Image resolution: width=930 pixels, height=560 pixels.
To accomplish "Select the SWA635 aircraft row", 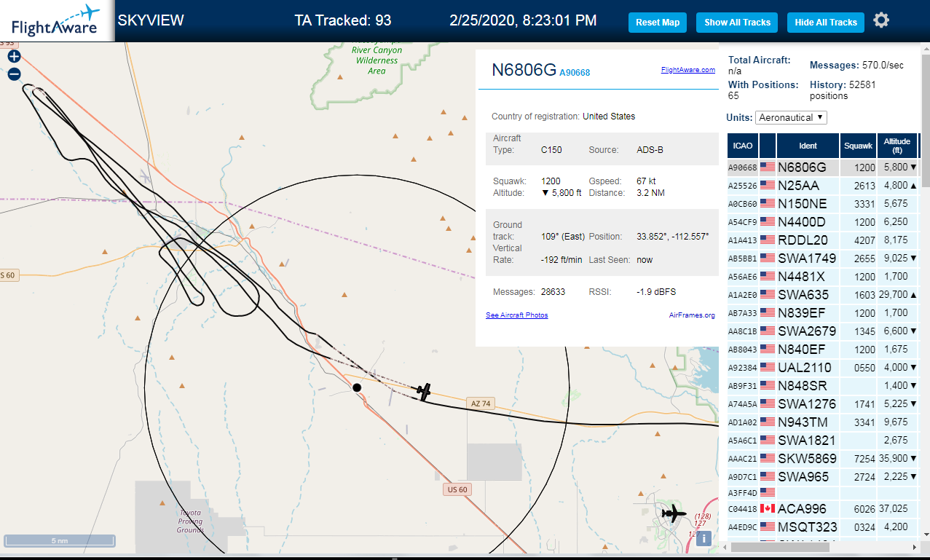I will [x=823, y=295].
